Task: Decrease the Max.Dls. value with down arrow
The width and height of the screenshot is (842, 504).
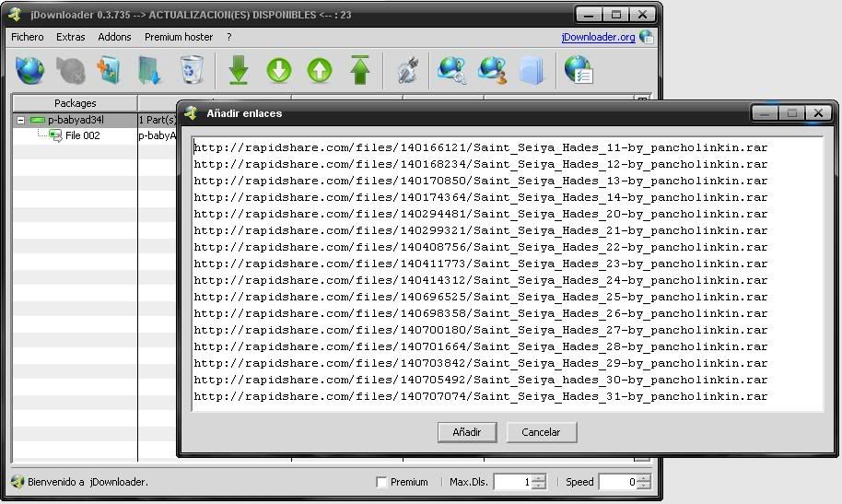Action: pyautogui.click(x=540, y=486)
